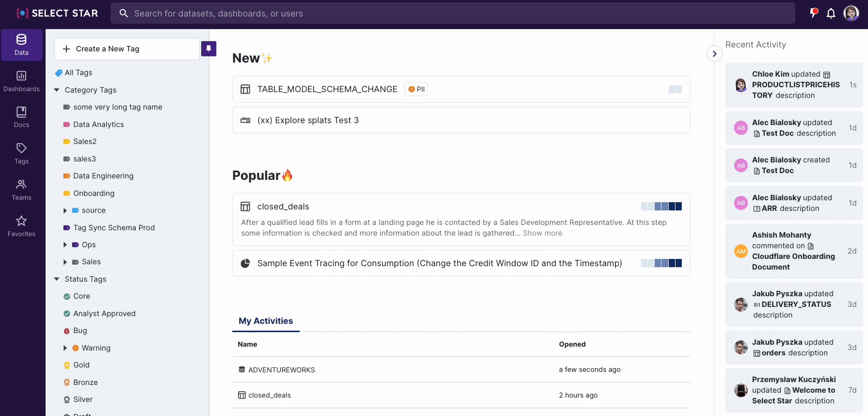Expand the Warning status tag
The height and width of the screenshot is (416, 868).
click(x=65, y=348)
